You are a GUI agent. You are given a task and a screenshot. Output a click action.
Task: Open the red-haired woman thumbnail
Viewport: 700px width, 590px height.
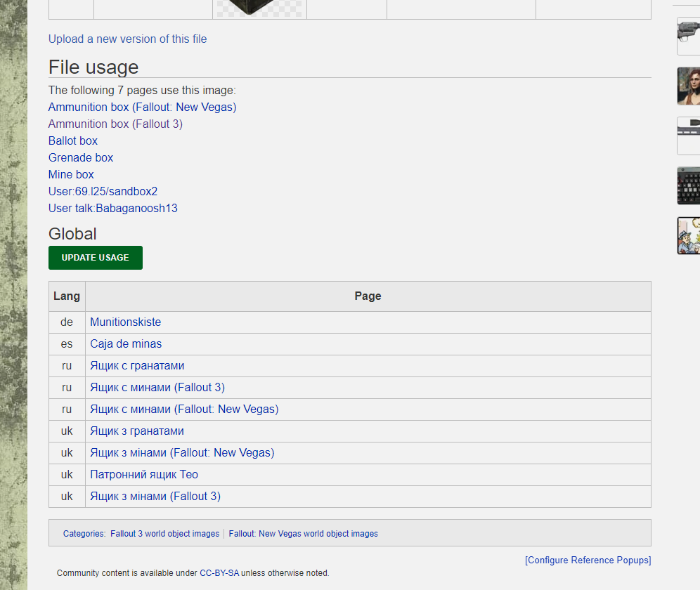(688, 86)
